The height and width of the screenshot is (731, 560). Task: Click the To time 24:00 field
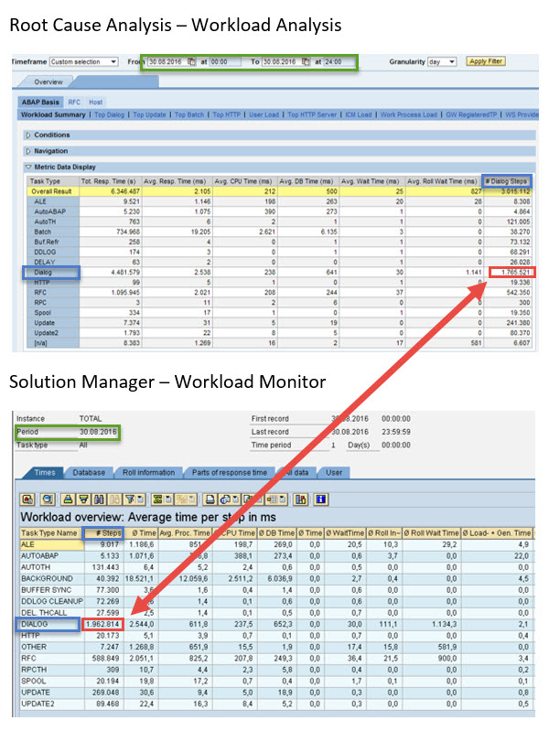(x=339, y=61)
